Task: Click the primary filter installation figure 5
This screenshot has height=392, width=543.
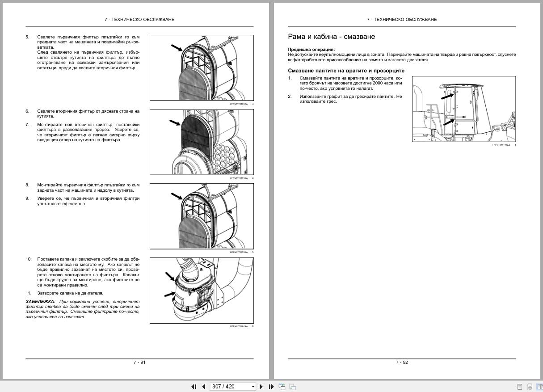Action: click(x=202, y=216)
